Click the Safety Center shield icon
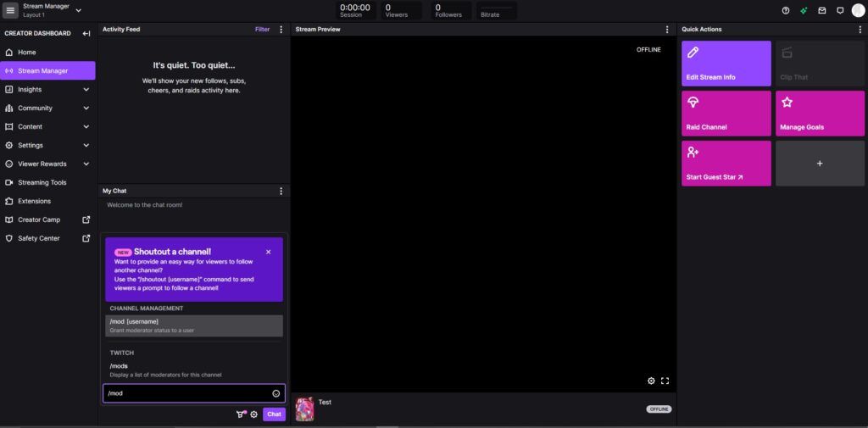Screen dimensions: 868x428 (x=8, y=238)
